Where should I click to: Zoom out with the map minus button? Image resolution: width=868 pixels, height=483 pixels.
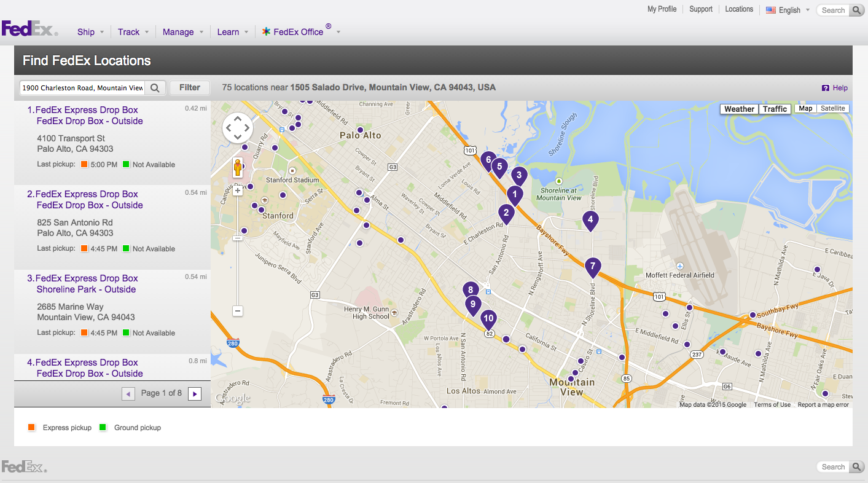[x=238, y=311]
